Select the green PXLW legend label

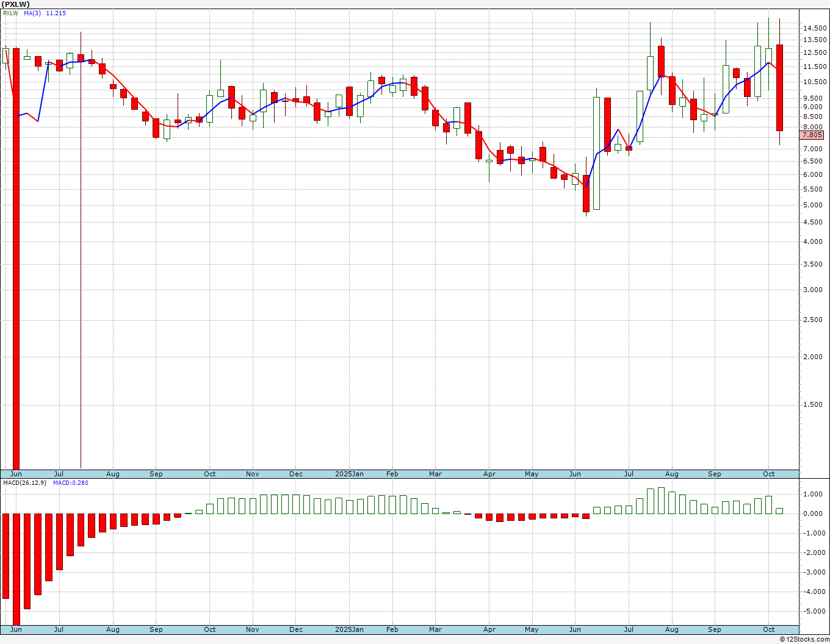[x=10, y=13]
